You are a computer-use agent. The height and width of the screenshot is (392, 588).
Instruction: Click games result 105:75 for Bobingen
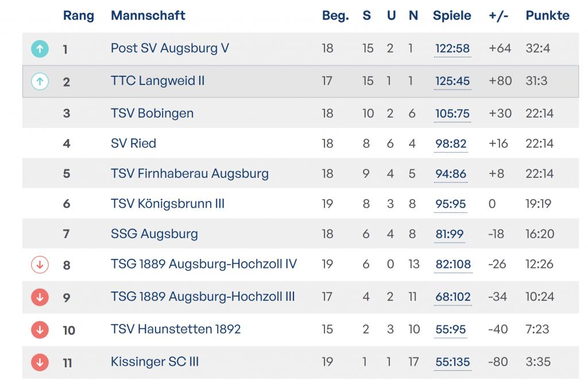click(452, 114)
